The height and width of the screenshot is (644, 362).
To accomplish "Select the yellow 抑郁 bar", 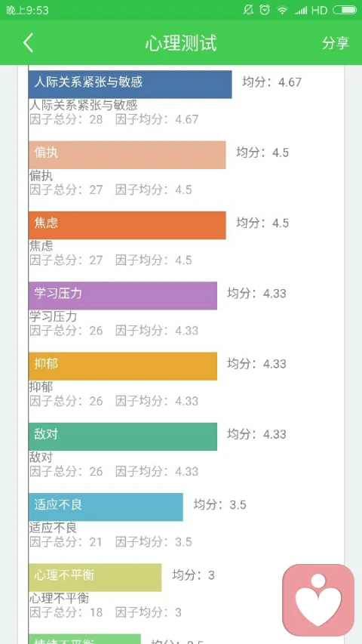I will [x=123, y=366].
